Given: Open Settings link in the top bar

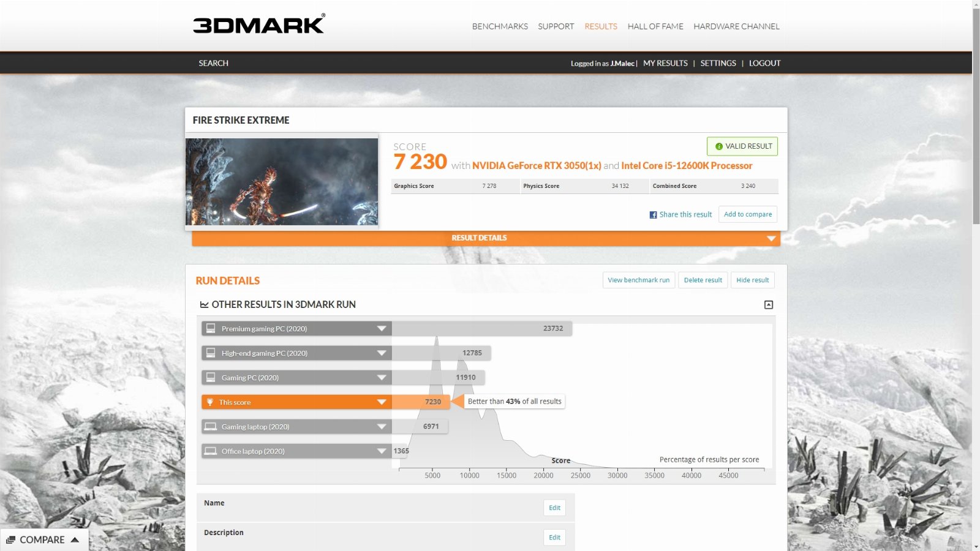Looking at the screenshot, I should pyautogui.click(x=718, y=63).
